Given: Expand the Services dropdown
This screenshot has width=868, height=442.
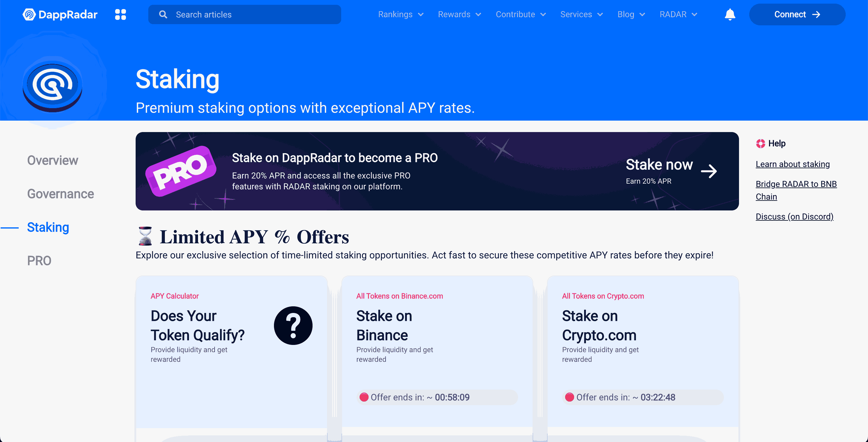Looking at the screenshot, I should (581, 14).
